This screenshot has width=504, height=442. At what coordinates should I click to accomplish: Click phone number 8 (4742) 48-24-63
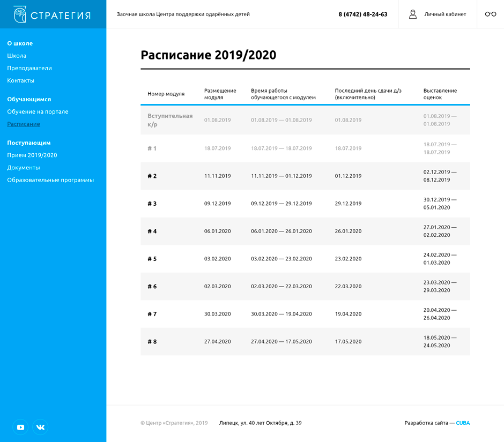(362, 14)
